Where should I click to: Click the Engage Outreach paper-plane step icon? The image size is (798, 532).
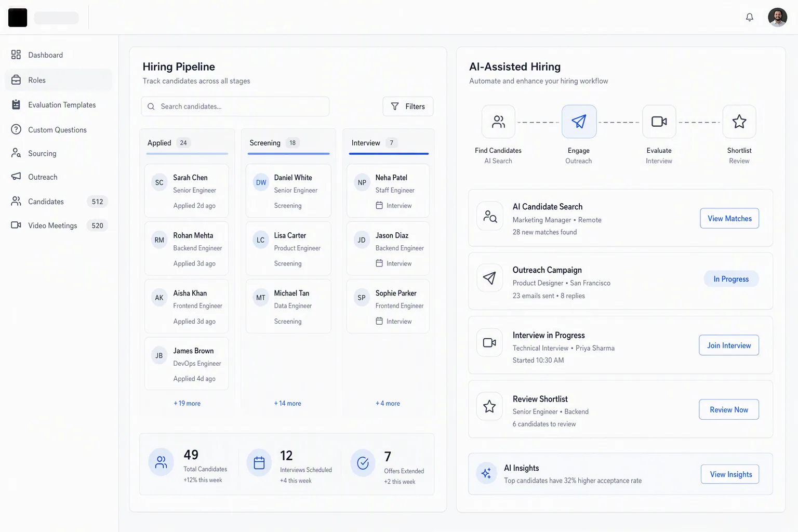click(579, 122)
